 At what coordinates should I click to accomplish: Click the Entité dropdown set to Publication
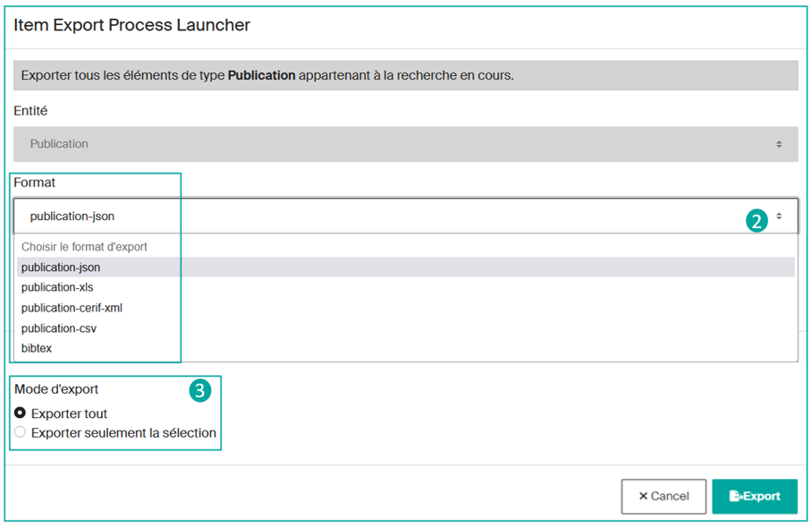point(405,144)
